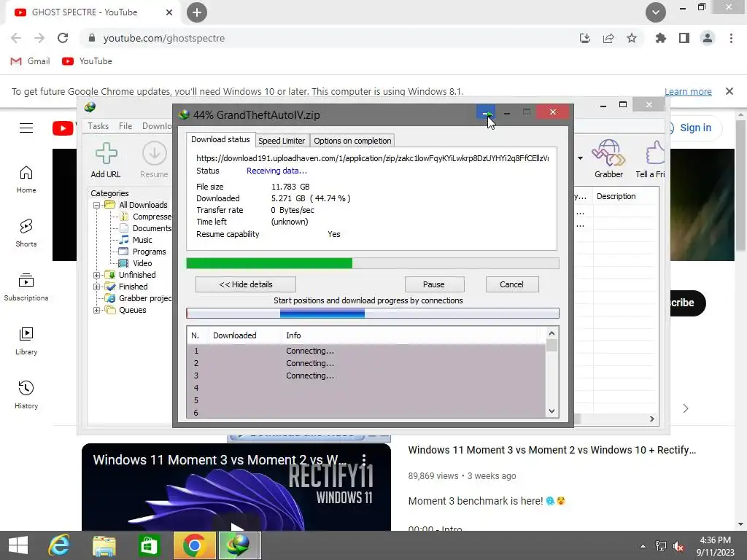Open the YouTube hamburger guide menu
747x560 pixels.
26,128
